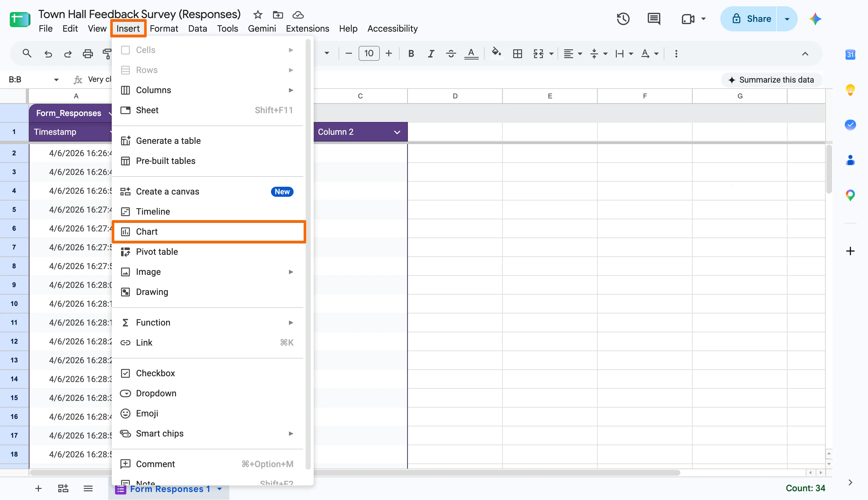This screenshot has width=868, height=500.
Task: Collapse the toolbar with the up chevron
Action: 805,53
